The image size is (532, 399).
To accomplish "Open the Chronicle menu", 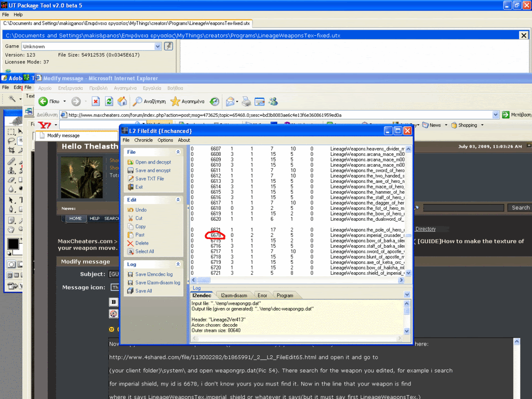I will 143,140.
